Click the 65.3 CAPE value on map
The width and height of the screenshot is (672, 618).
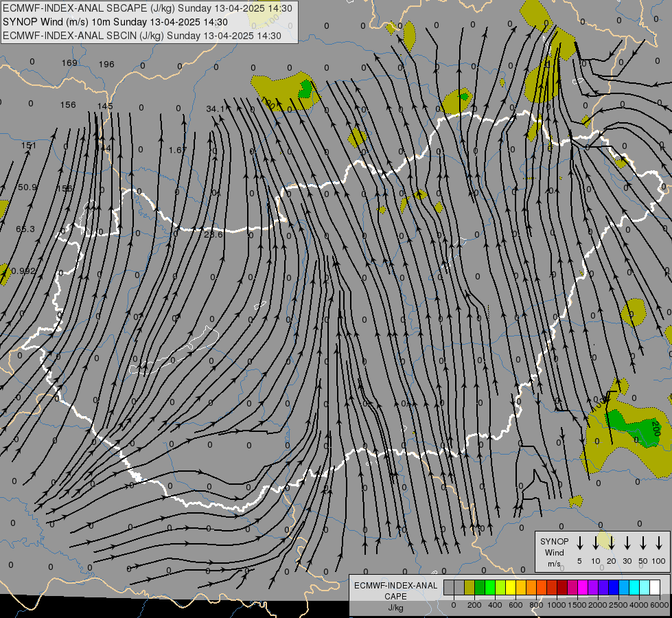click(25, 229)
